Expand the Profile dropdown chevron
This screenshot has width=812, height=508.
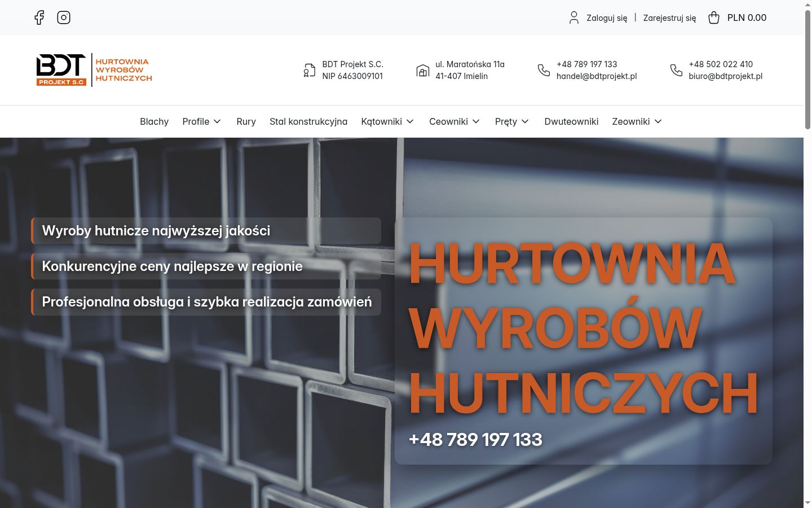coord(217,121)
